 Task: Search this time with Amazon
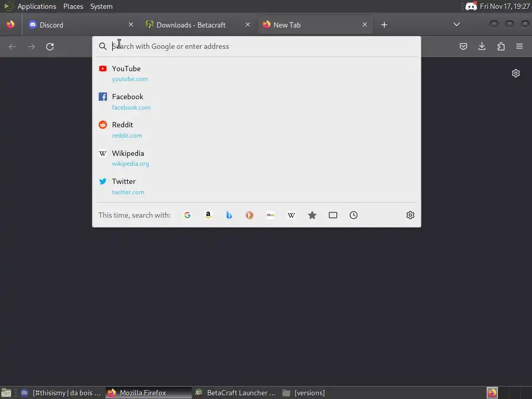pos(208,215)
